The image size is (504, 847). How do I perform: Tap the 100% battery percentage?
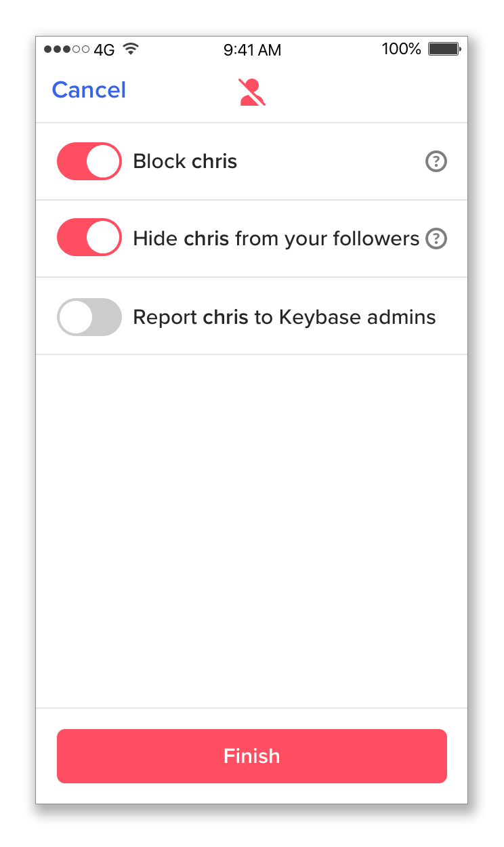pyautogui.click(x=401, y=49)
